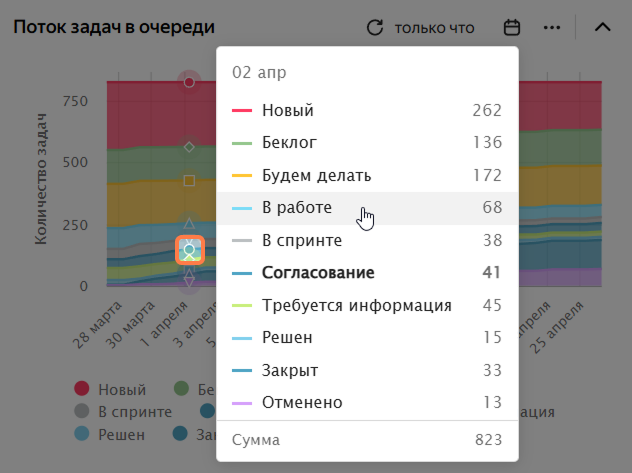Toggle the Новый series in the legend

(110, 389)
